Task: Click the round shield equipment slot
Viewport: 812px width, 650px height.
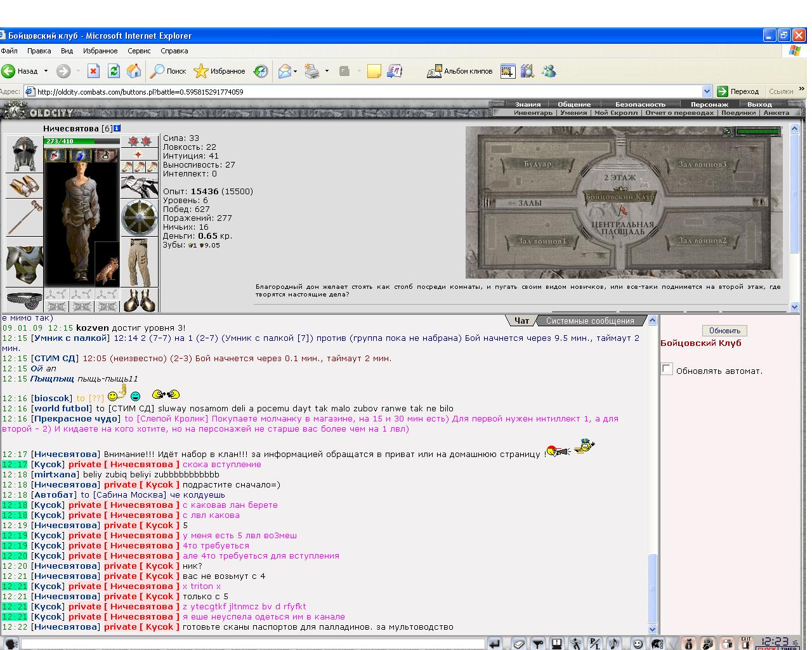Action: tap(139, 218)
